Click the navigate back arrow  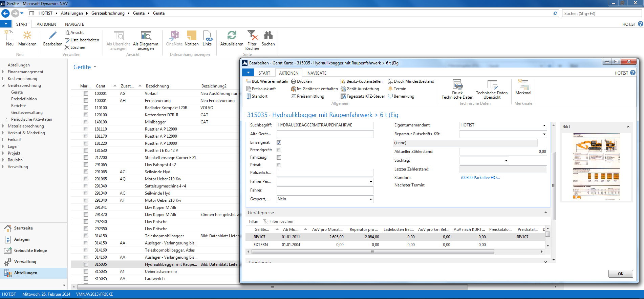[5, 13]
